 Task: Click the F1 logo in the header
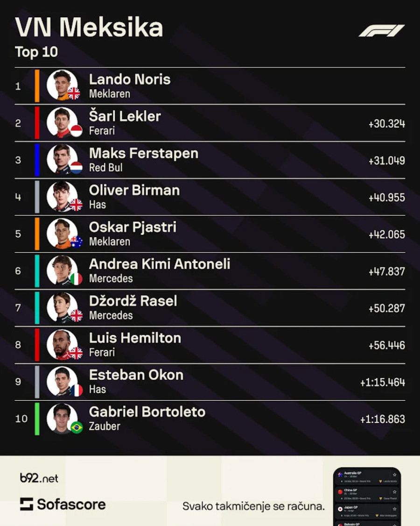coord(381,31)
